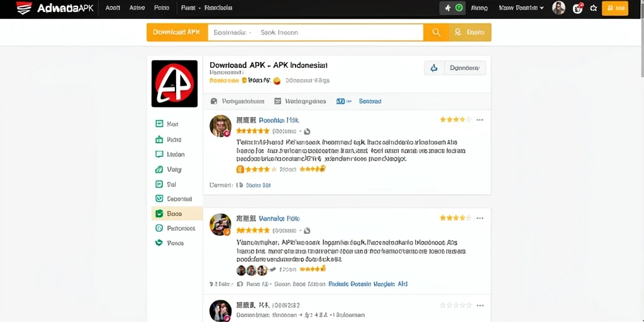644x322 pixels.
Task: Open the three-dot menu on the second review
Action: [480, 218]
